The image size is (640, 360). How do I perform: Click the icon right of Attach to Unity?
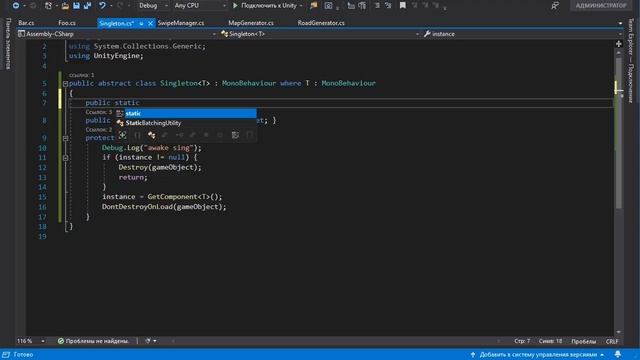[313, 6]
